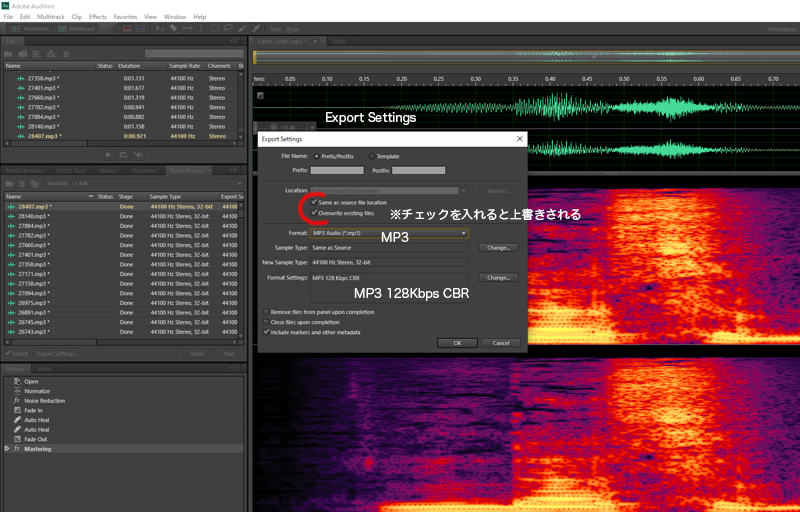800x512 pixels.
Task: Select the Move tool in toolbar
Action: click(x=160, y=29)
